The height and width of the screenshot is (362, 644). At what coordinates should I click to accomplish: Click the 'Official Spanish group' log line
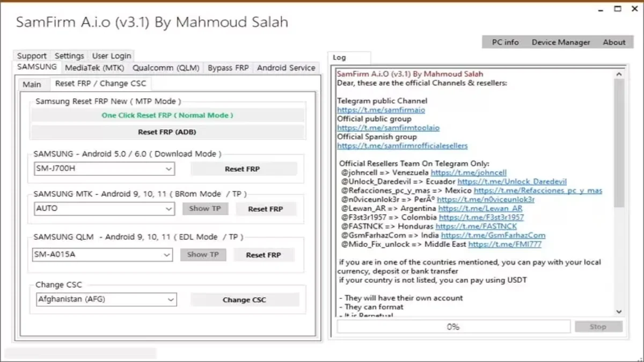pos(377,137)
